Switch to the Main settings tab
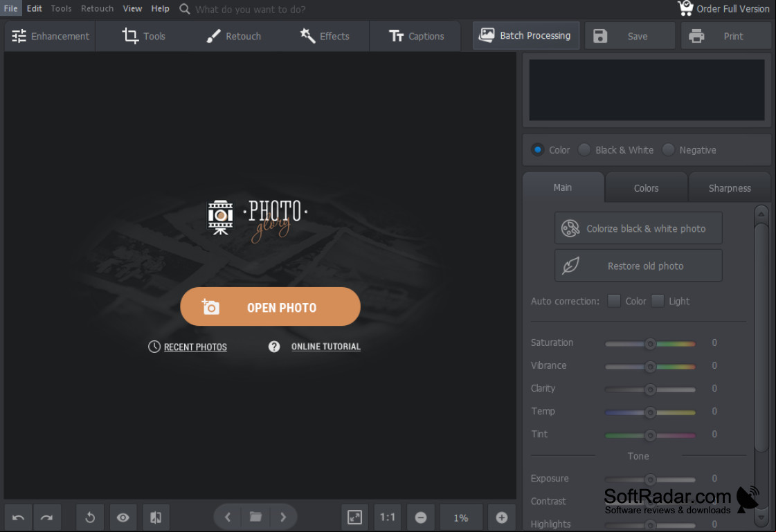The width and height of the screenshot is (776, 532). [x=563, y=187]
